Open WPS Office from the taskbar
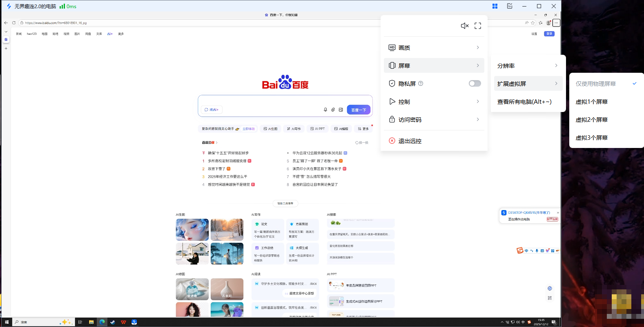This screenshot has width=644, height=327. (123, 322)
